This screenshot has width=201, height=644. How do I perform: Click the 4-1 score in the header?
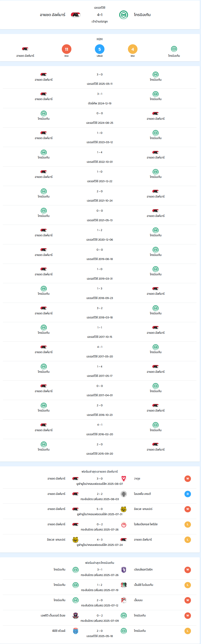100,15
